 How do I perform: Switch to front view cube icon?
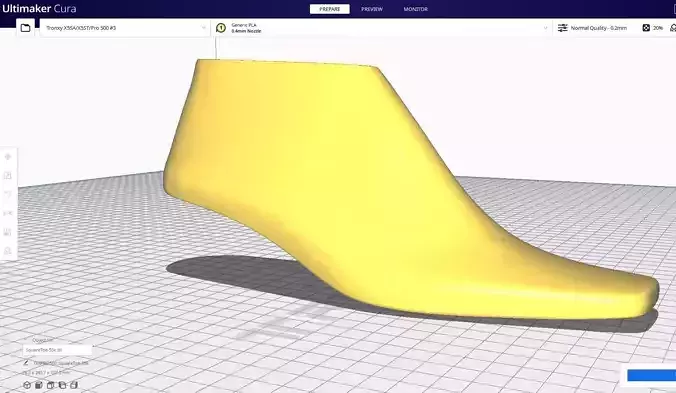coord(39,385)
